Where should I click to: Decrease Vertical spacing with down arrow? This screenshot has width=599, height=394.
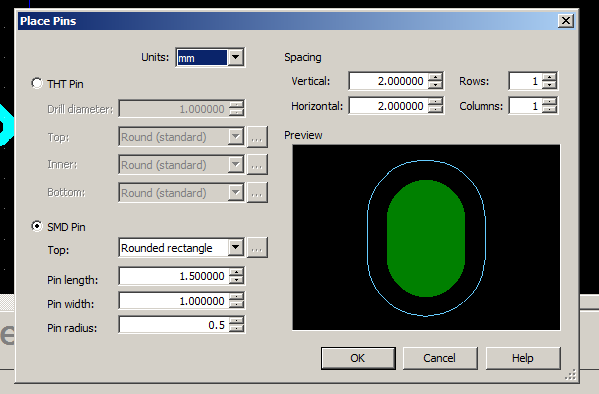(435, 85)
